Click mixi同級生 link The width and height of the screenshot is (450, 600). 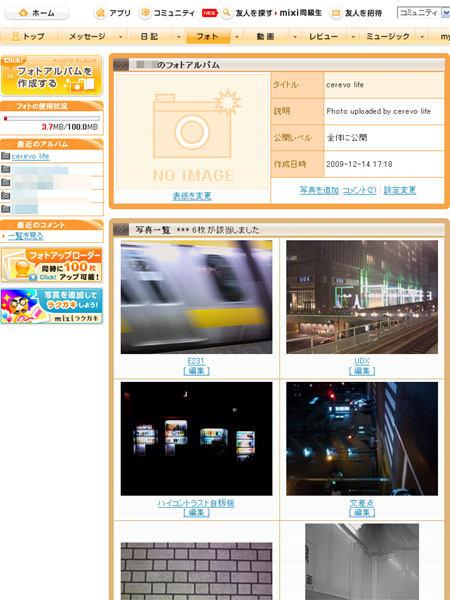300,13
